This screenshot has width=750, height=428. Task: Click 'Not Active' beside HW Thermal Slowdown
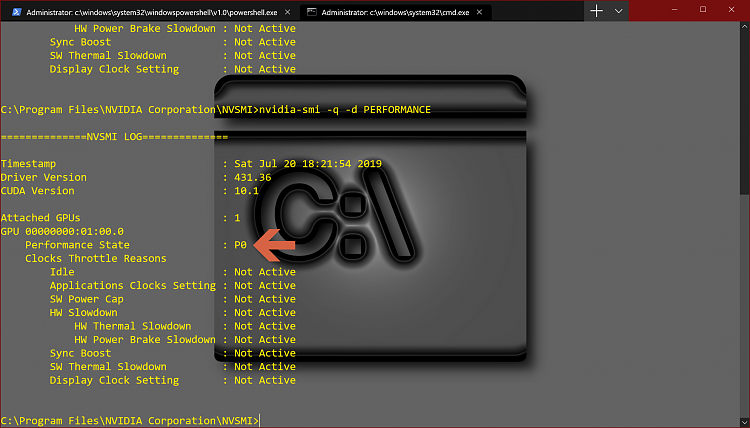[265, 326]
